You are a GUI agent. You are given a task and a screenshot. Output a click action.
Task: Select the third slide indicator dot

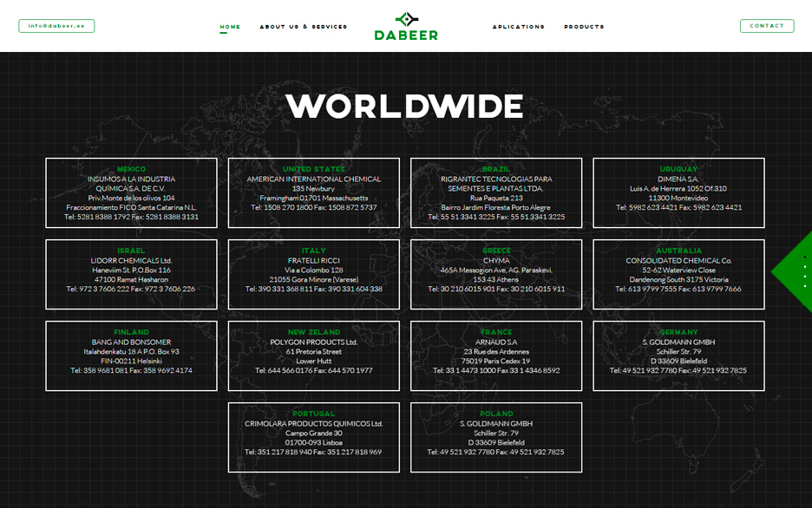[805, 277]
